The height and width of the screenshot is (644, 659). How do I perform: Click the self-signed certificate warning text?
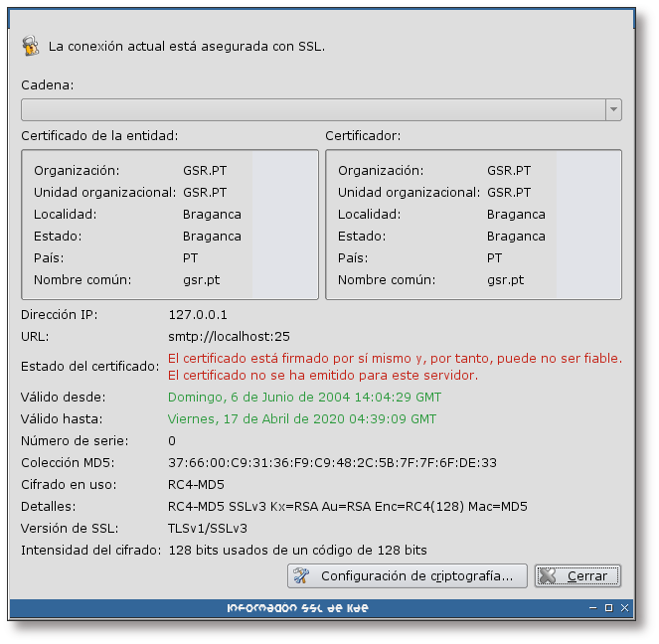point(395,358)
